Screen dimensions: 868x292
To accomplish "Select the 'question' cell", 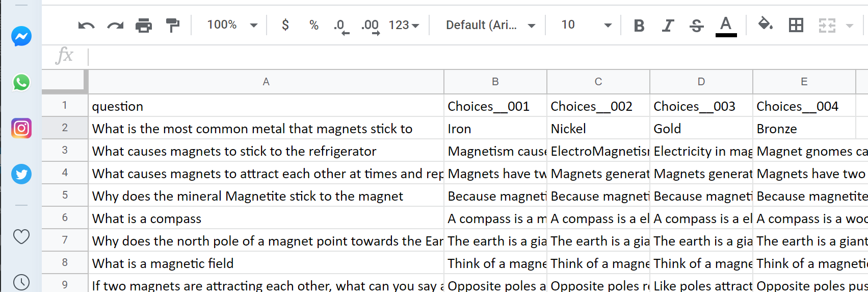I will click(x=266, y=106).
